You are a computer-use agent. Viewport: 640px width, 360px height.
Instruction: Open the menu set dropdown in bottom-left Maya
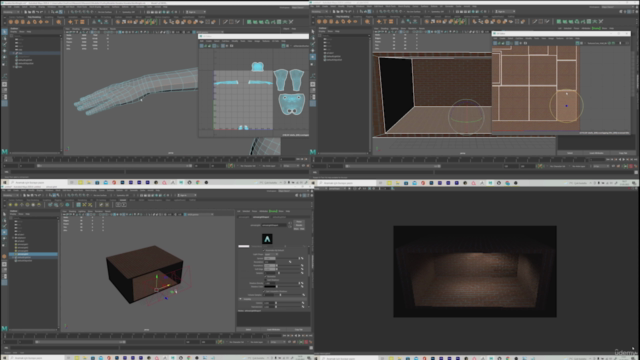point(11,195)
